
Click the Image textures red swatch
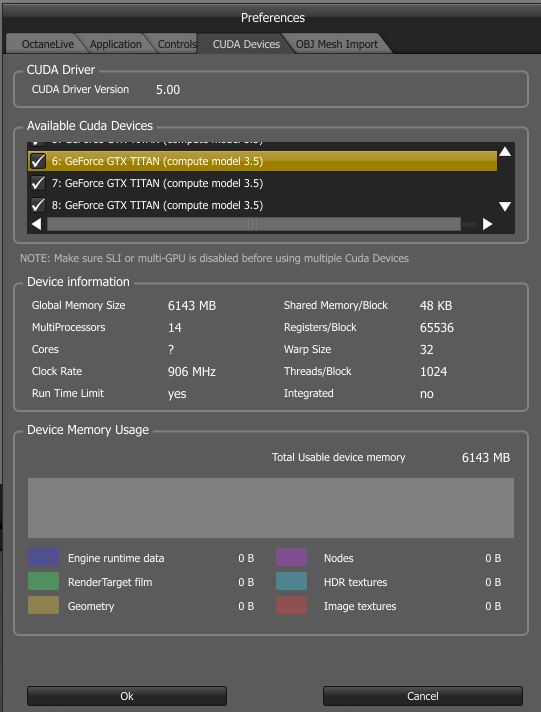[x=292, y=605]
